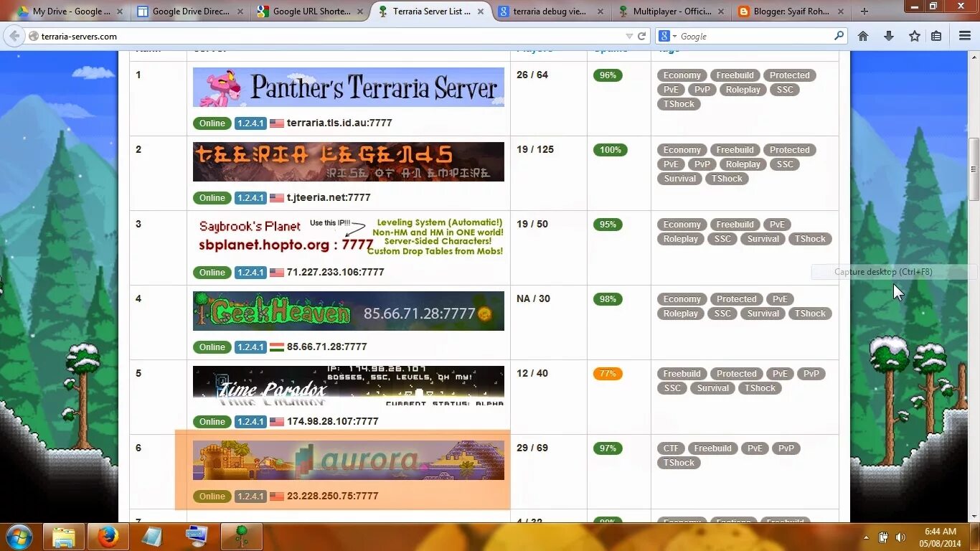The width and height of the screenshot is (980, 551).
Task: Click the Protected tag in GeekHeaven row
Action: [736, 299]
